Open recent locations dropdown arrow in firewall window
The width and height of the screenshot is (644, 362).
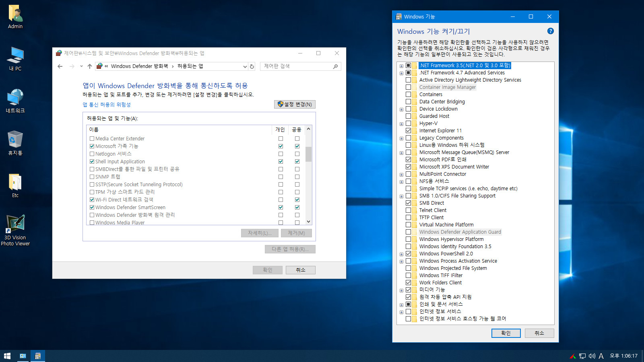point(81,66)
